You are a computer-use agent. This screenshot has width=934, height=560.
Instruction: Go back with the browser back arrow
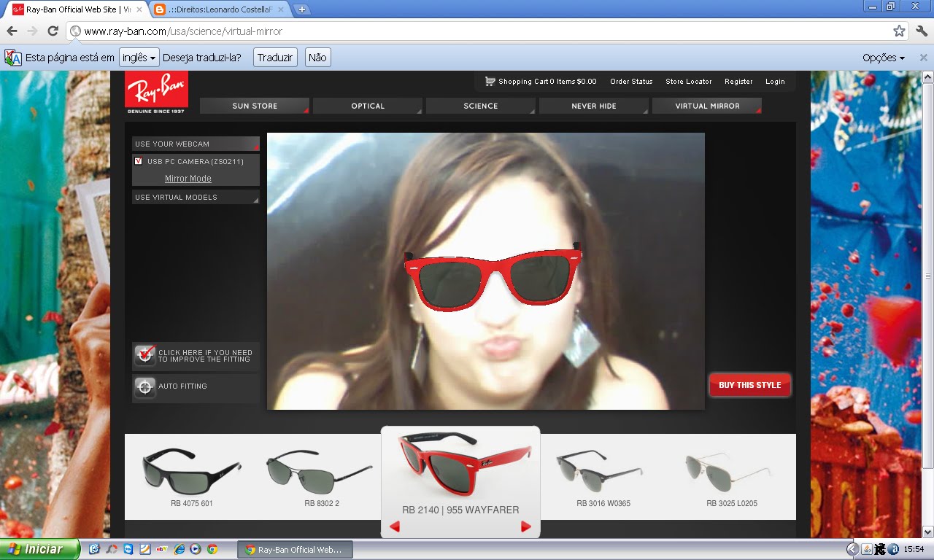pos(12,31)
